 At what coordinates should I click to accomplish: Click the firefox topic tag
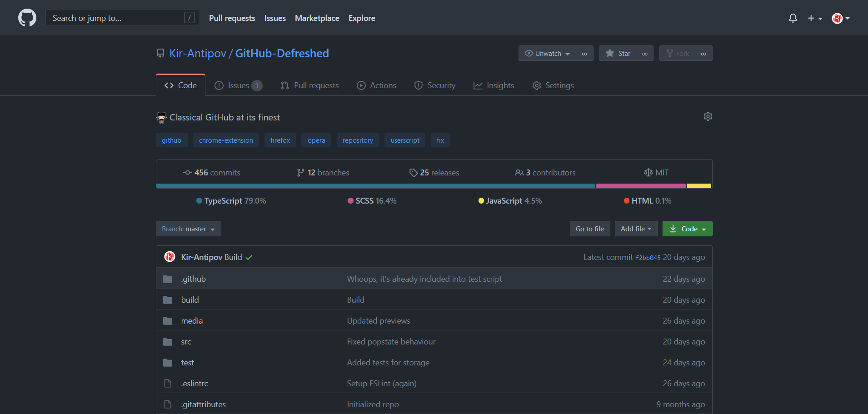point(280,140)
